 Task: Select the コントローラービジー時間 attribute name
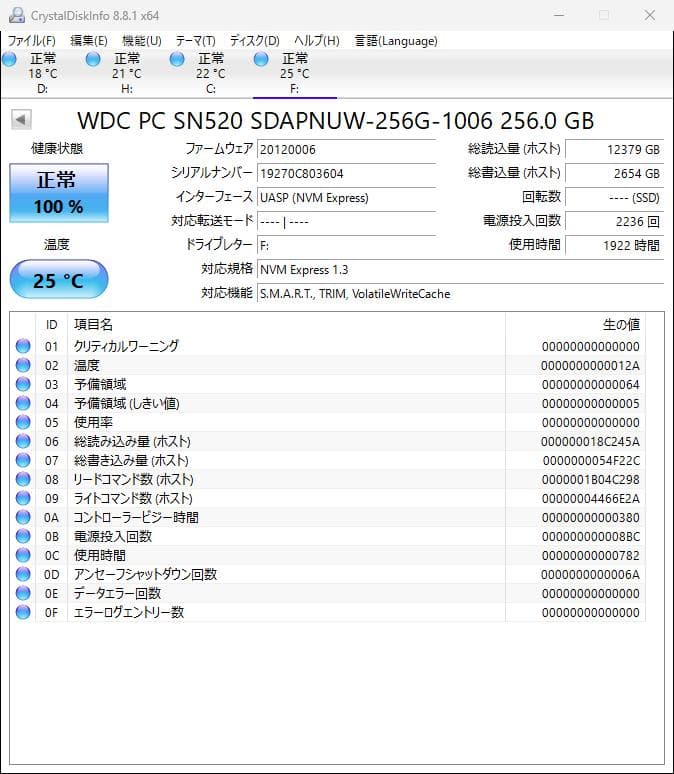pyautogui.click(x=136, y=517)
